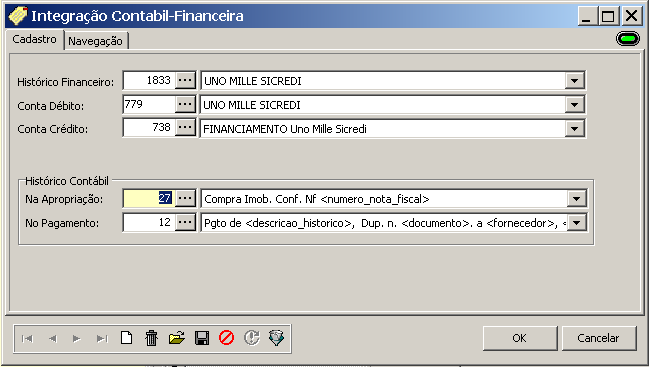Click the refresh icon in toolbar
This screenshot has height=367, width=649.
pyautogui.click(x=252, y=338)
